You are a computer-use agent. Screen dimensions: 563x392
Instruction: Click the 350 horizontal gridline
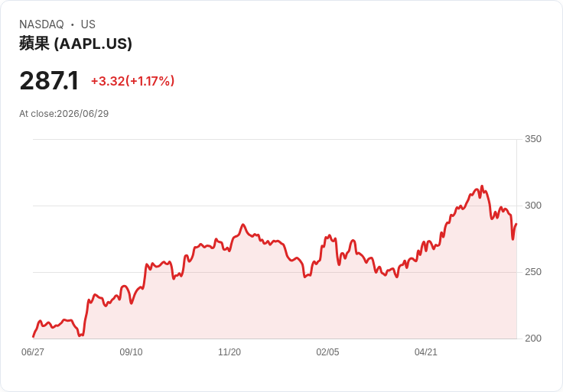coord(275,139)
